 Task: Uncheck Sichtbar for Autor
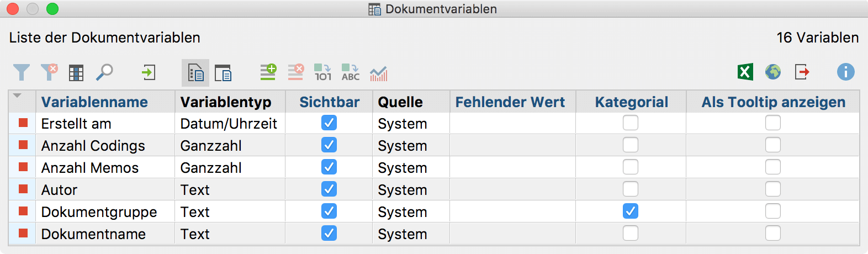(329, 189)
